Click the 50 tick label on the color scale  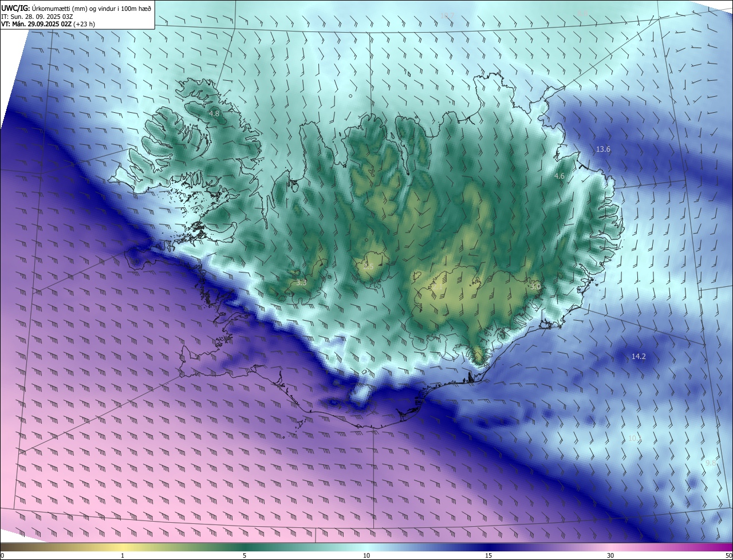pos(728,555)
